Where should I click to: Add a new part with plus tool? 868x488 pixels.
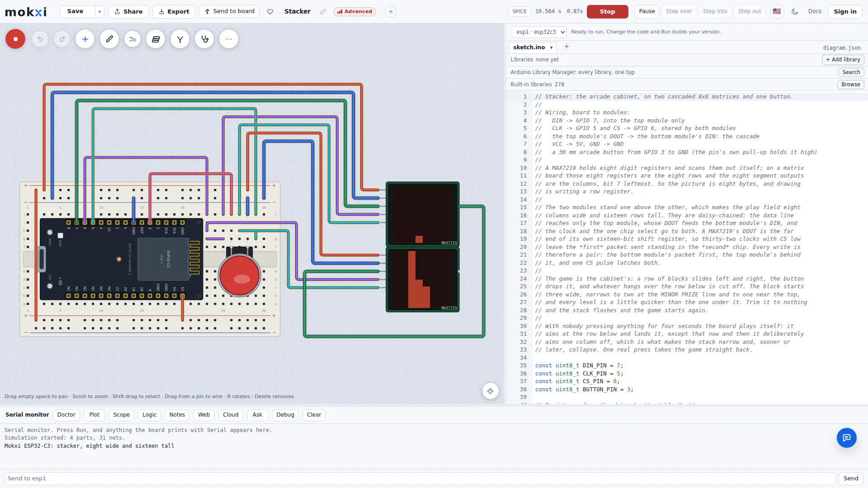click(x=85, y=39)
